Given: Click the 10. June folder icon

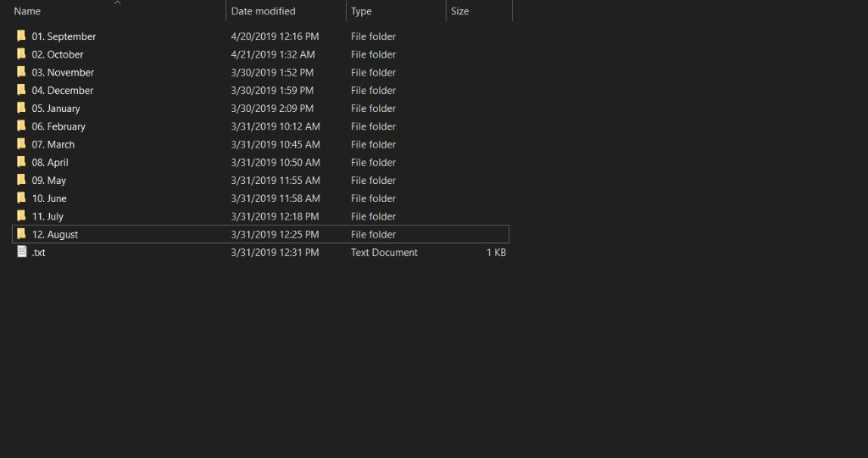Looking at the screenshot, I should click(21, 198).
